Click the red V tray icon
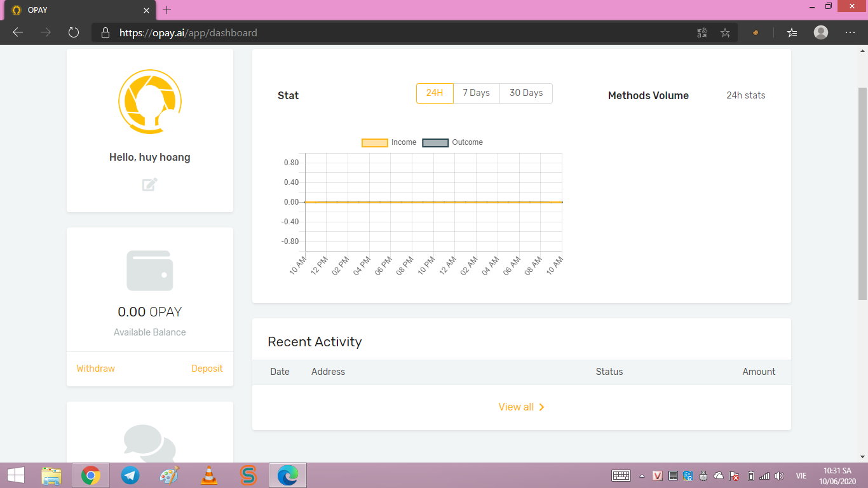 pos(658,475)
